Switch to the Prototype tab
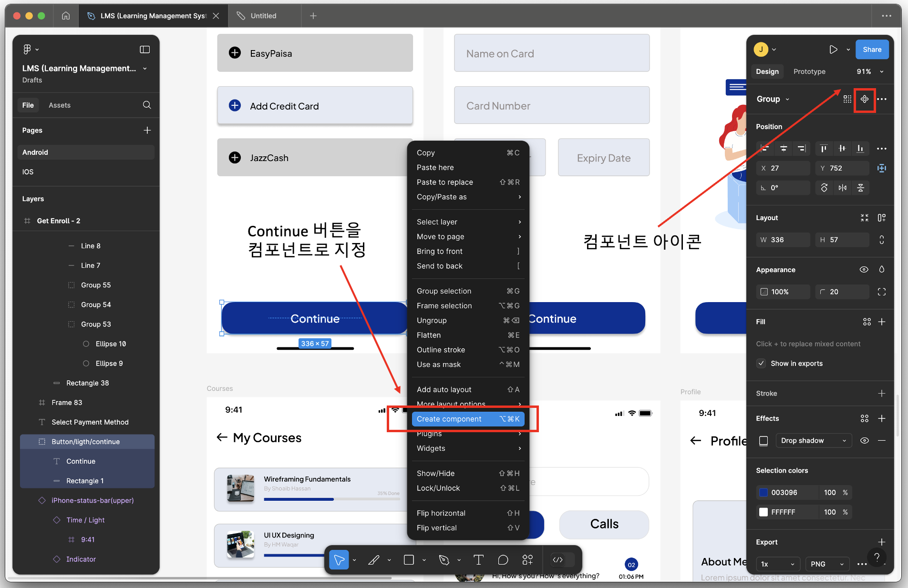Viewport: 908px width, 588px height. tap(809, 71)
